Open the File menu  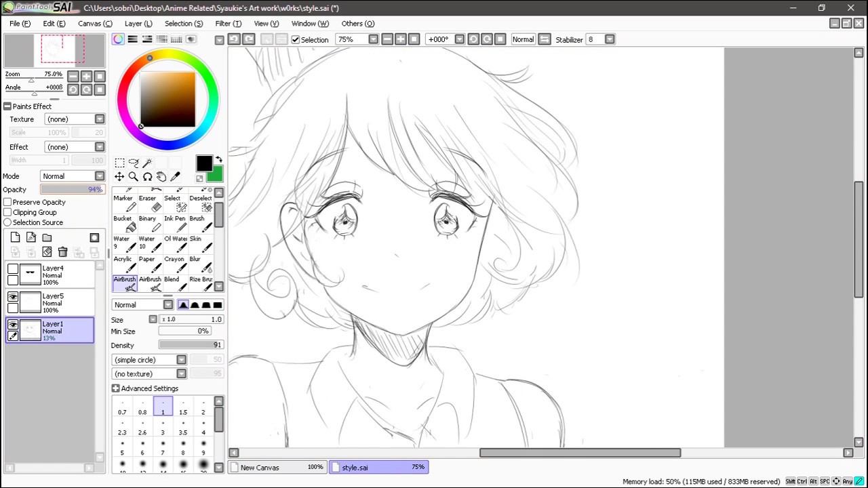(x=20, y=24)
